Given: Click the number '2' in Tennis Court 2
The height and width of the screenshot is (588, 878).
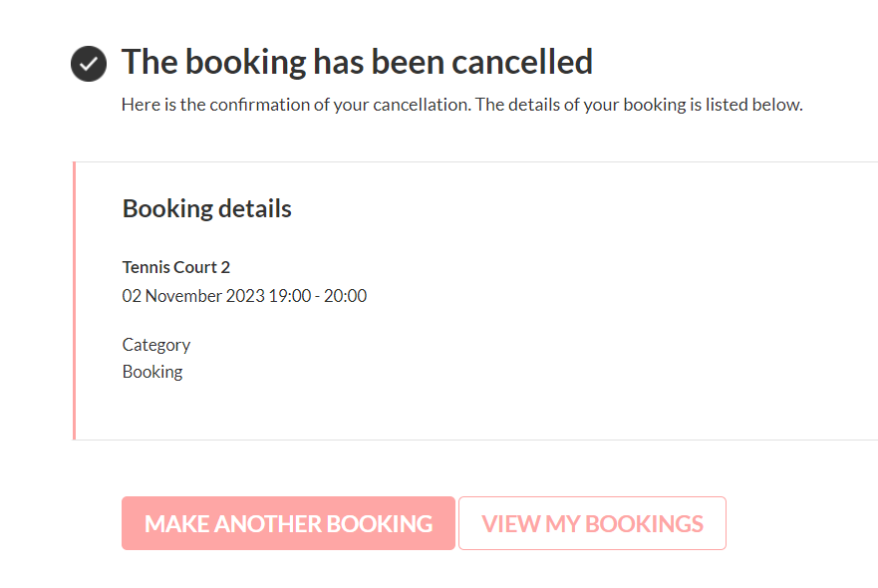Looking at the screenshot, I should [x=225, y=267].
